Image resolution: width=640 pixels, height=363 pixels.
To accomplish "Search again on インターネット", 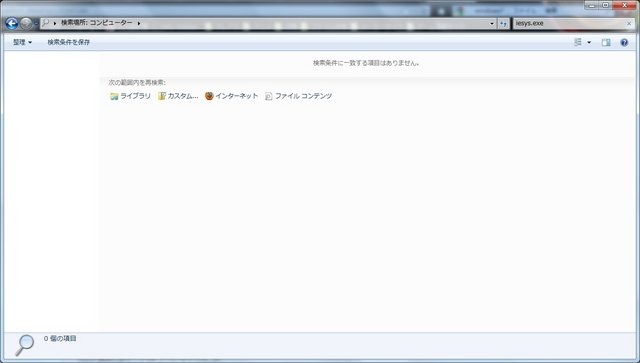I will tap(231, 96).
